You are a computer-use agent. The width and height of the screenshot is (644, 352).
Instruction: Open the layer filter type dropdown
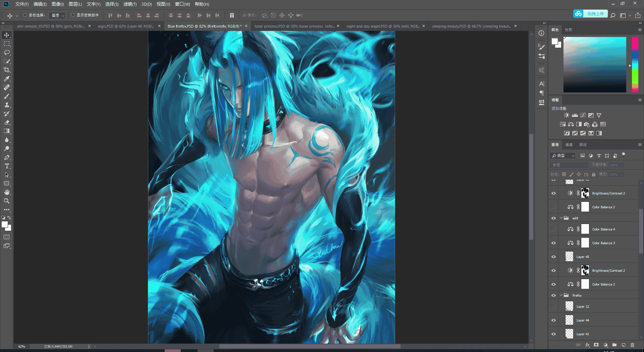point(563,156)
